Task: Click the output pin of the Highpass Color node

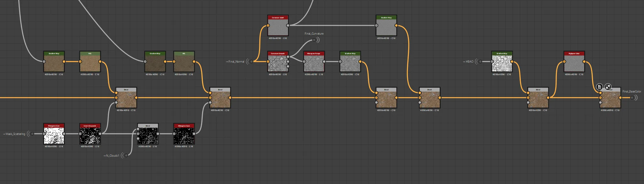Action: pos(584,62)
